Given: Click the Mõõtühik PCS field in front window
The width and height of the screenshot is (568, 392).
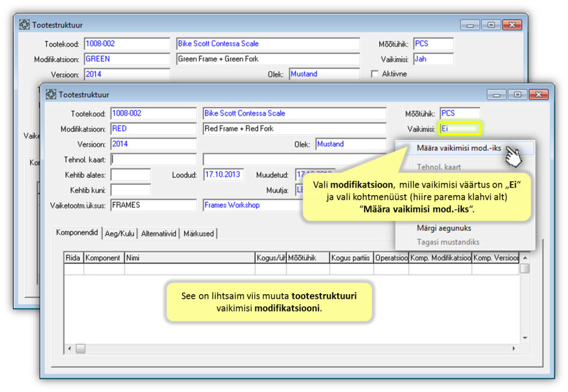Looking at the screenshot, I should pos(460,114).
